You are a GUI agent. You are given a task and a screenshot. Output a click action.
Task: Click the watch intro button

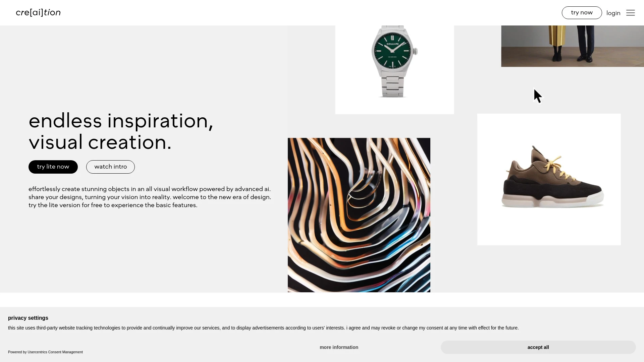pyautogui.click(x=110, y=167)
